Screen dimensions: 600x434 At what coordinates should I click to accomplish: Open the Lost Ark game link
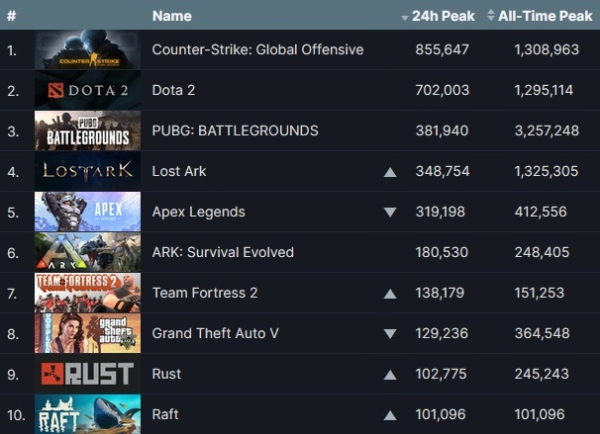(179, 171)
